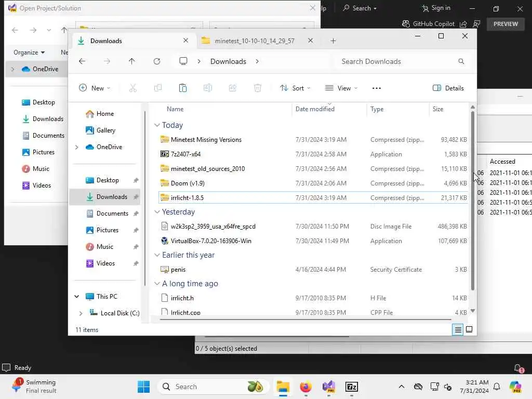532x399 pixels.
Task: Switch to details list view icon
Action: pos(458,329)
